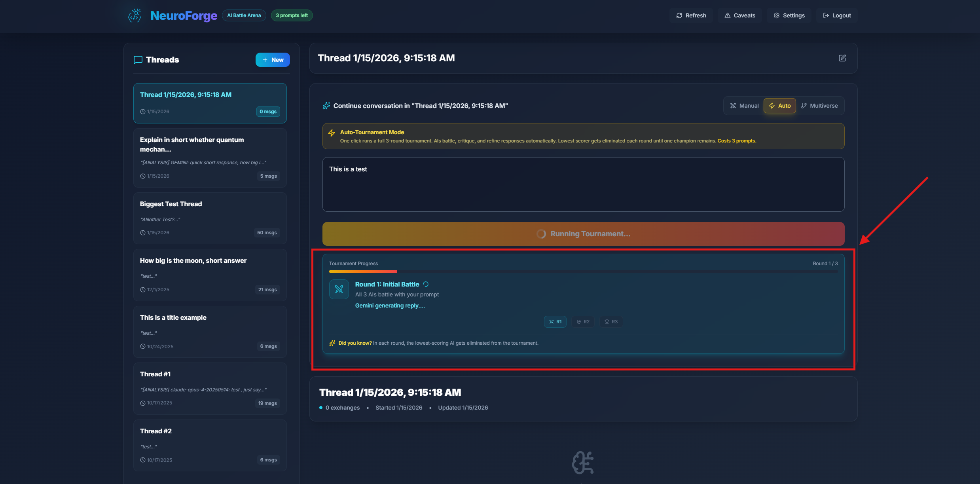Click the Refresh button

(691, 15)
